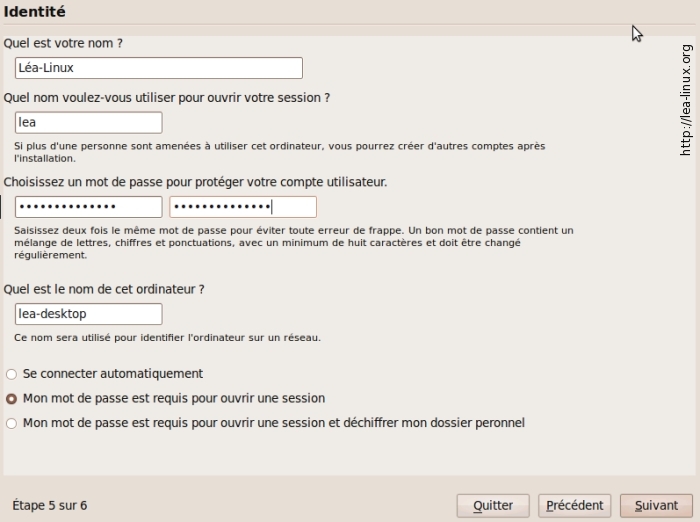The width and height of the screenshot is (700, 522).
Task: Click the Identité heading
Action: (x=35, y=11)
